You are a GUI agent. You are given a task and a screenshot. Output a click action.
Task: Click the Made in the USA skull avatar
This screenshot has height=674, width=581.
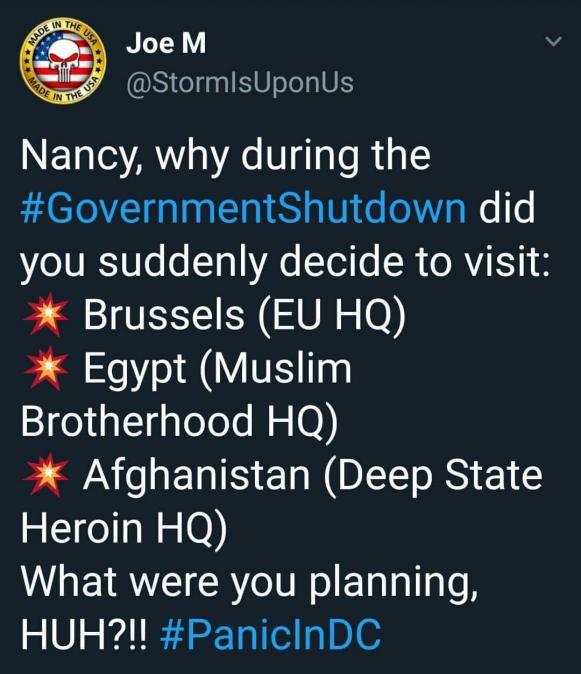tap(63, 61)
